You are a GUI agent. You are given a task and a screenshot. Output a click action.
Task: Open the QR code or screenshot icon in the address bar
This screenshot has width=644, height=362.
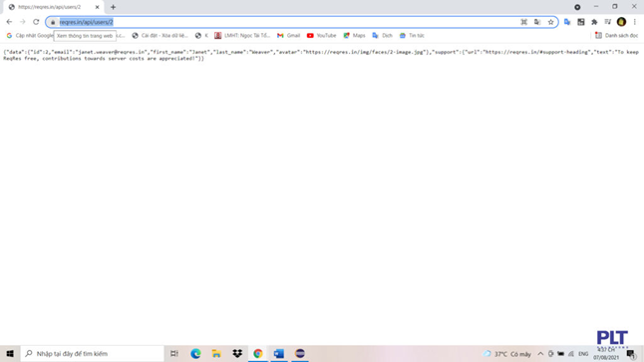point(524,22)
